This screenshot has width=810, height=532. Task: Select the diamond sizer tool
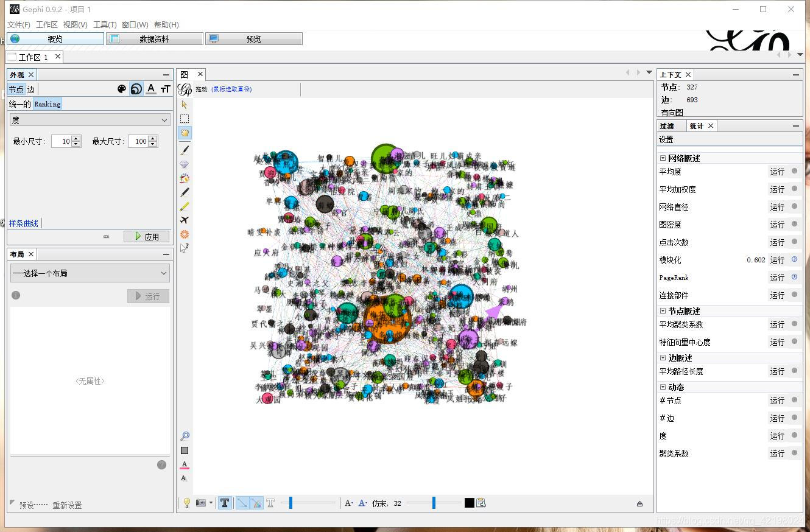[185, 164]
